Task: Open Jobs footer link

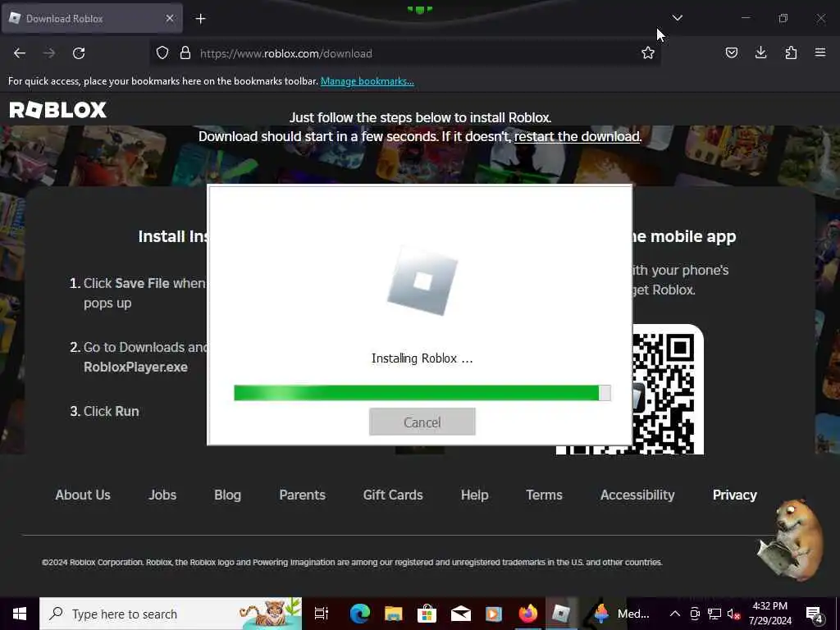Action: tap(162, 495)
